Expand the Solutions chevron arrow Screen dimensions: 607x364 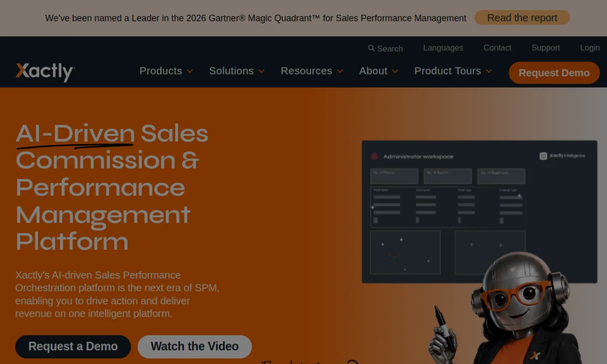coord(261,72)
